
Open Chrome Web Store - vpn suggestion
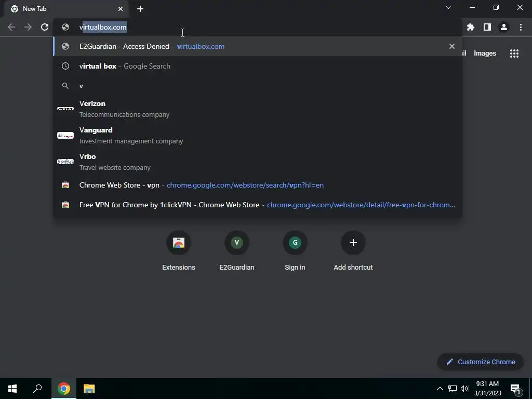[258, 185]
